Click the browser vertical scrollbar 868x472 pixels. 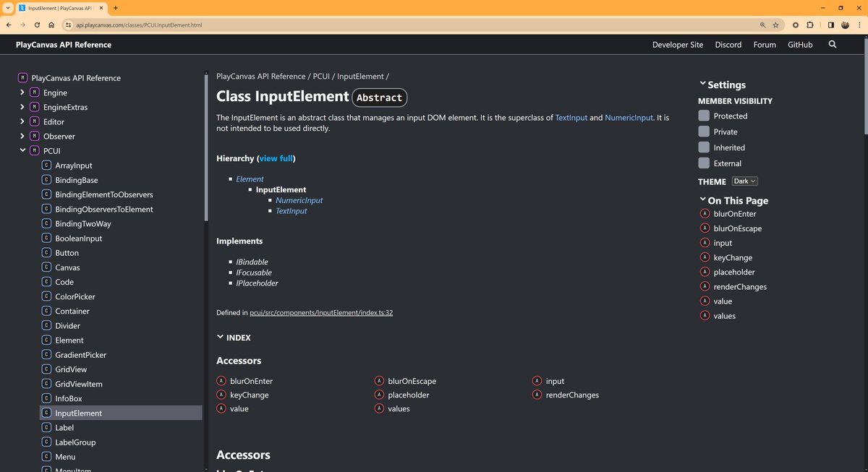864,87
